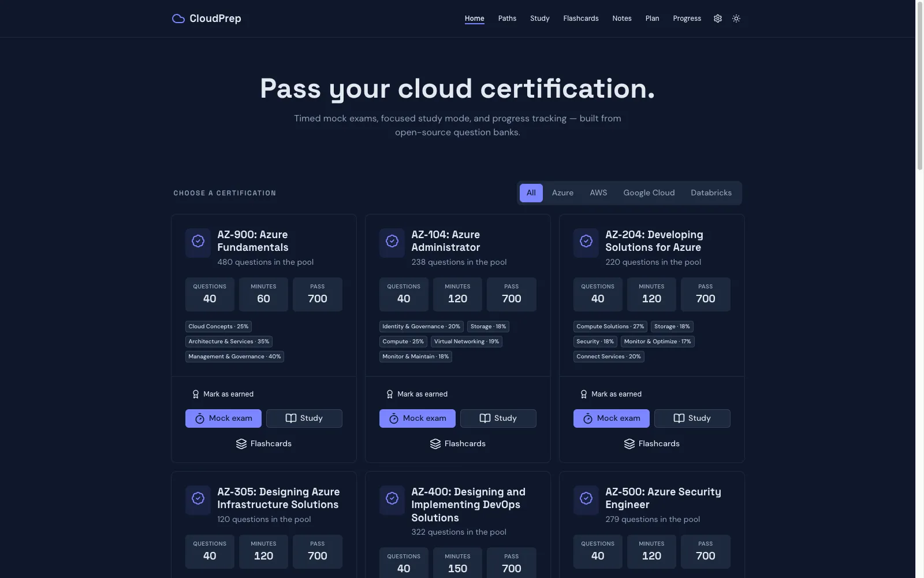Click the AZ-500 certification badge icon

coord(586,498)
